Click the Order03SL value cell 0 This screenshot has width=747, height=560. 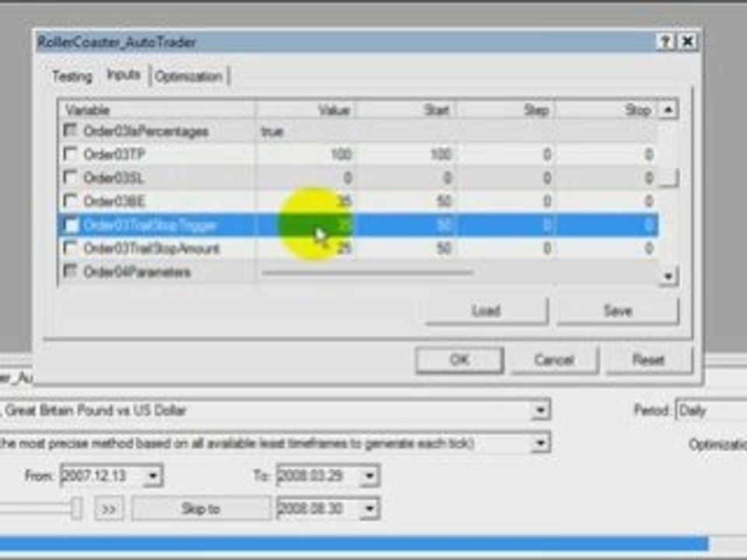tap(305, 177)
